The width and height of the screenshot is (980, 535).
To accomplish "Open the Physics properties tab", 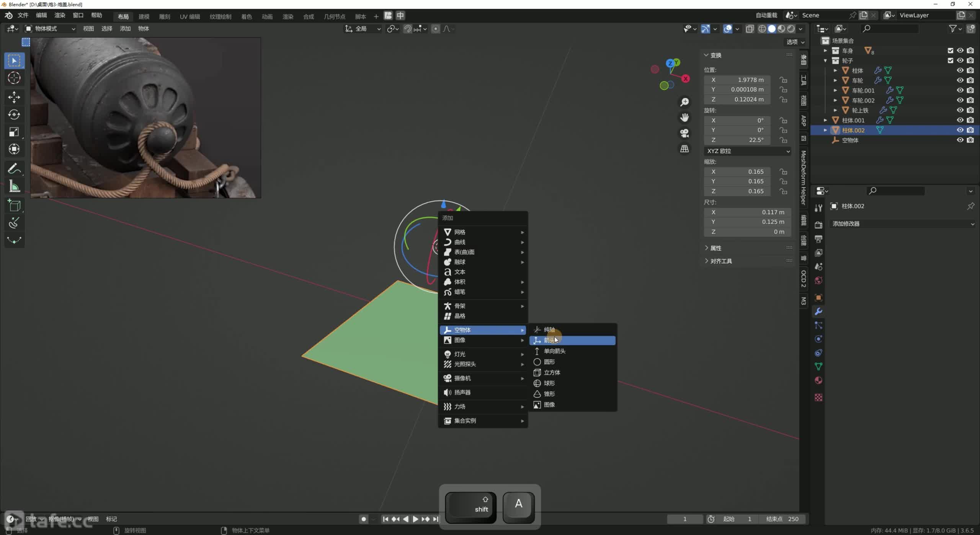I will pos(818,339).
